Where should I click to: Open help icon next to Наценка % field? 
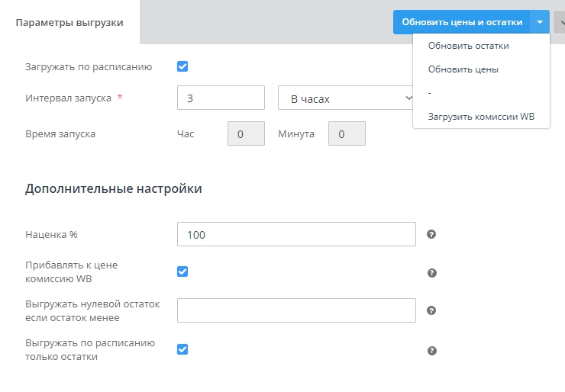[431, 234]
